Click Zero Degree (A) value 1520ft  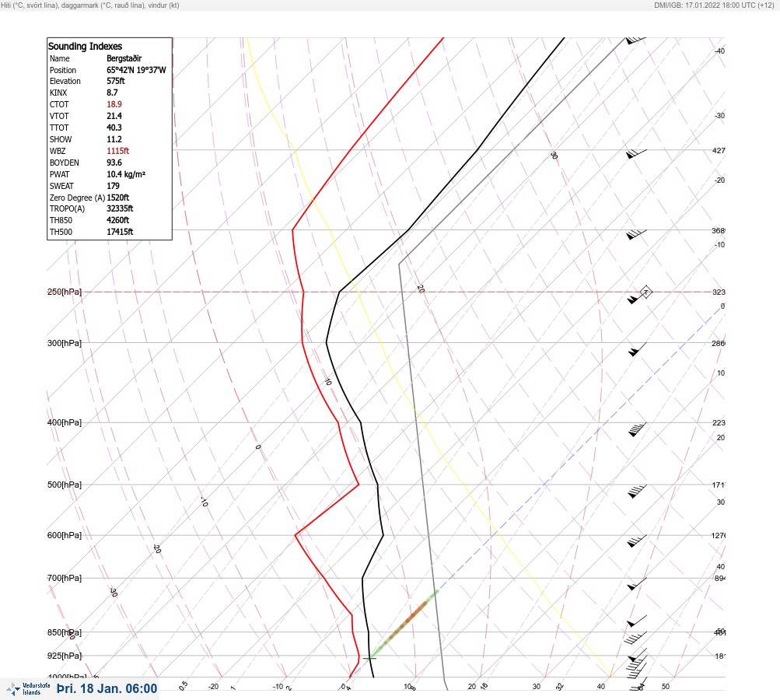118,198
